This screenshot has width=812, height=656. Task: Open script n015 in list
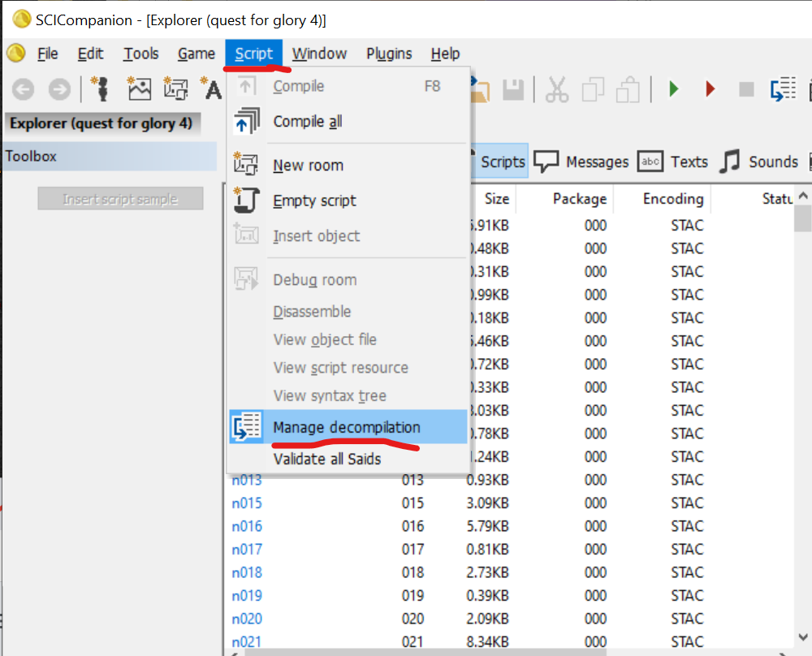point(247,503)
